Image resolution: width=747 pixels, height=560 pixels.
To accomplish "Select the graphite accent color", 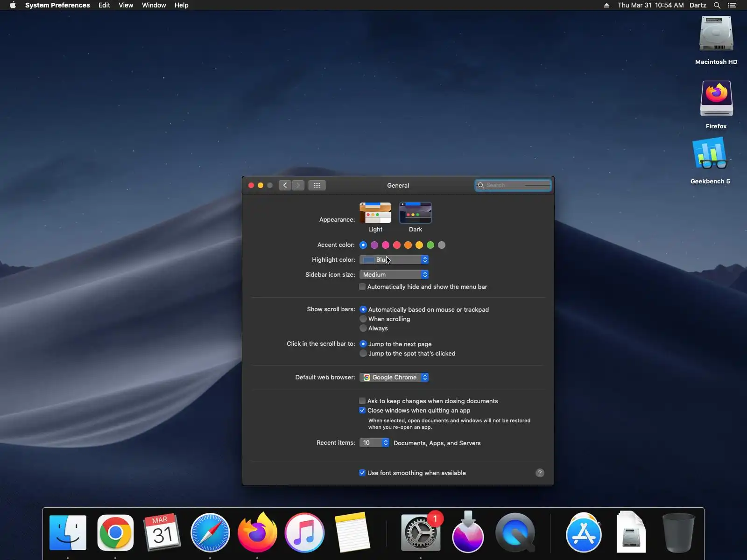I will click(x=442, y=245).
